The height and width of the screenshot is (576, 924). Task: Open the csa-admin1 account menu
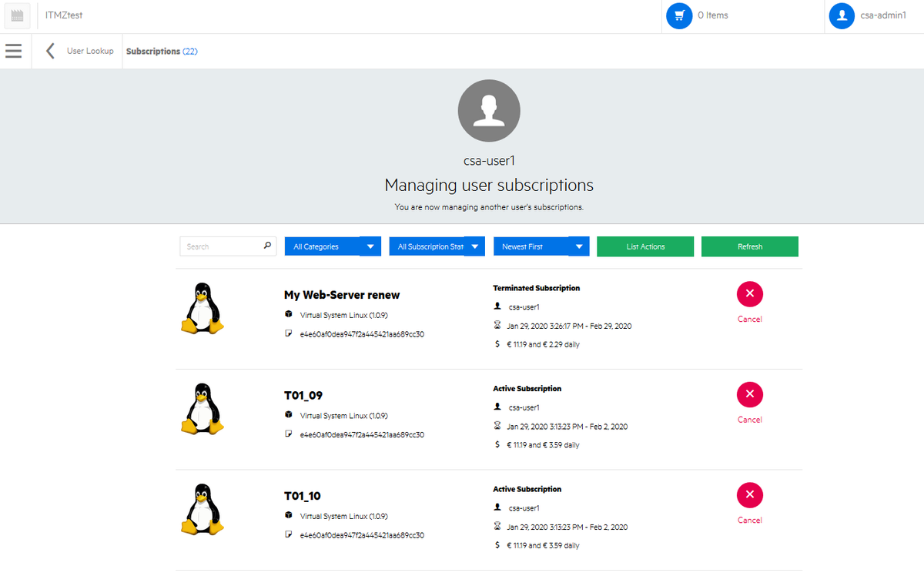[883, 15]
